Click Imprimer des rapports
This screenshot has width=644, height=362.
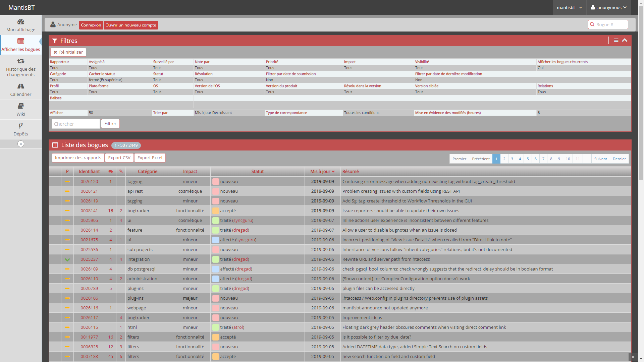(78, 158)
